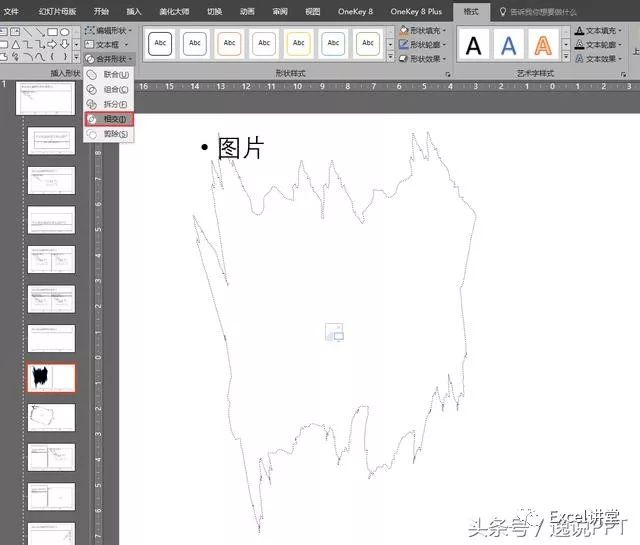Viewport: 640px width, 545px height.
Task: Select the right brace shape
Action: 64,57
